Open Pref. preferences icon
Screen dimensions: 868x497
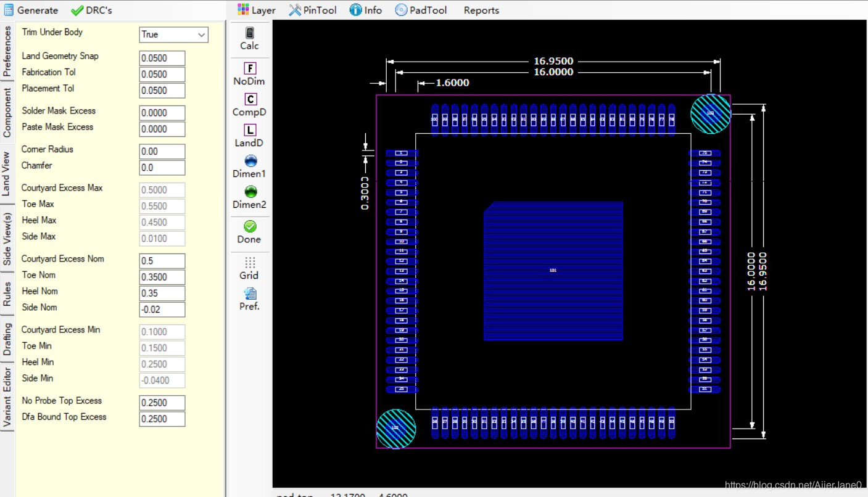point(249,294)
